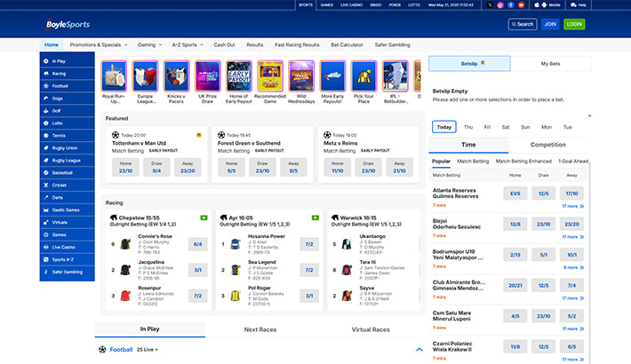Screen dimensions: 631x364
Task: Open the Mobile apps link
Action: click(x=547, y=4)
